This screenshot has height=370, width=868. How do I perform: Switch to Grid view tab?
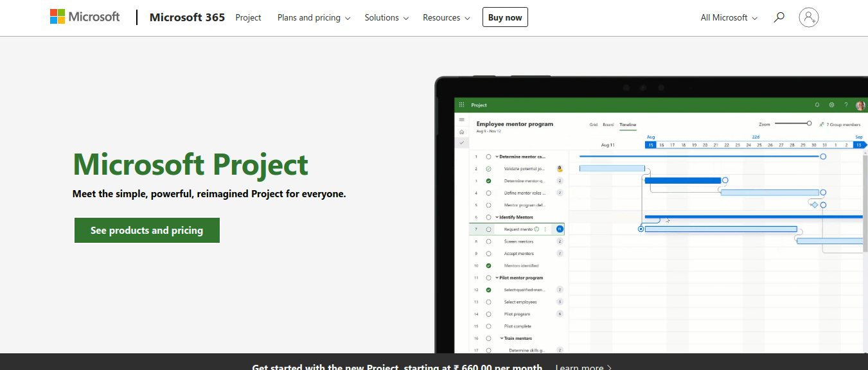tap(594, 125)
